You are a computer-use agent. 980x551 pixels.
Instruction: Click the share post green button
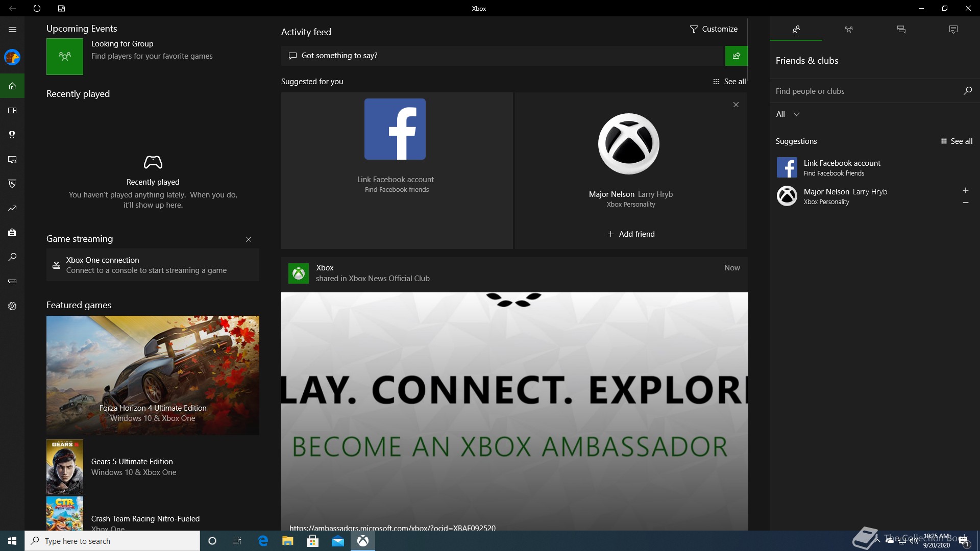tap(736, 56)
